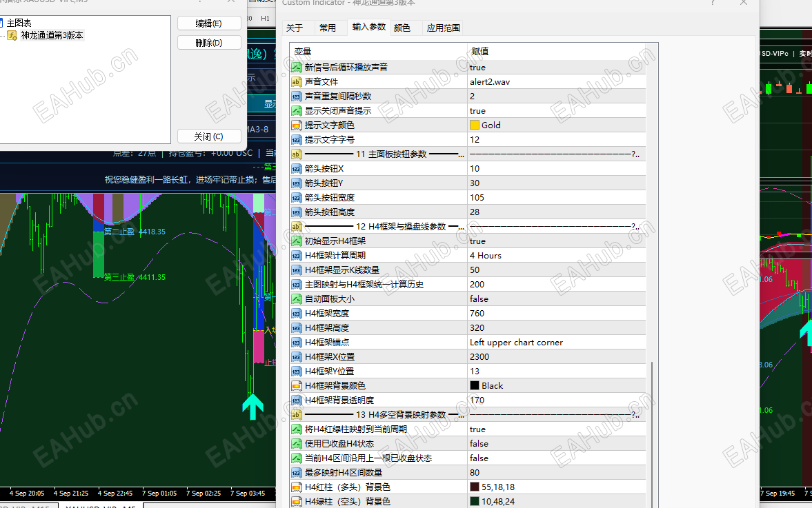Click the icon beside H4框架背景透明度
Screen dimensions: 812x508
pos(296,400)
